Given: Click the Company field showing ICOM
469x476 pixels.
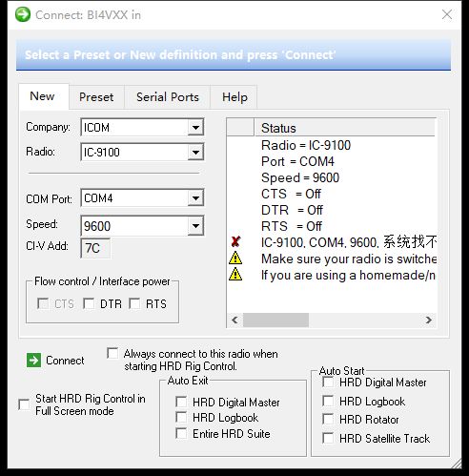Looking at the screenshot, I should click(x=142, y=128).
